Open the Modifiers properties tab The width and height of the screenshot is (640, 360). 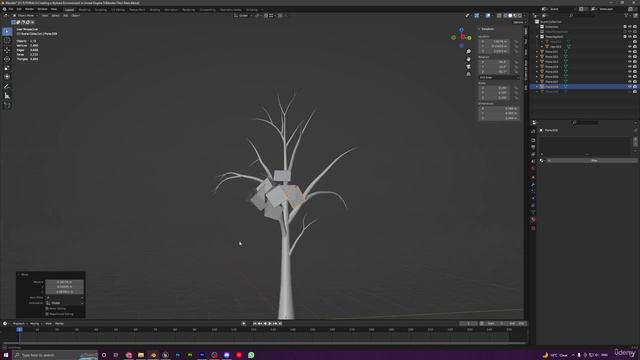[x=533, y=184]
